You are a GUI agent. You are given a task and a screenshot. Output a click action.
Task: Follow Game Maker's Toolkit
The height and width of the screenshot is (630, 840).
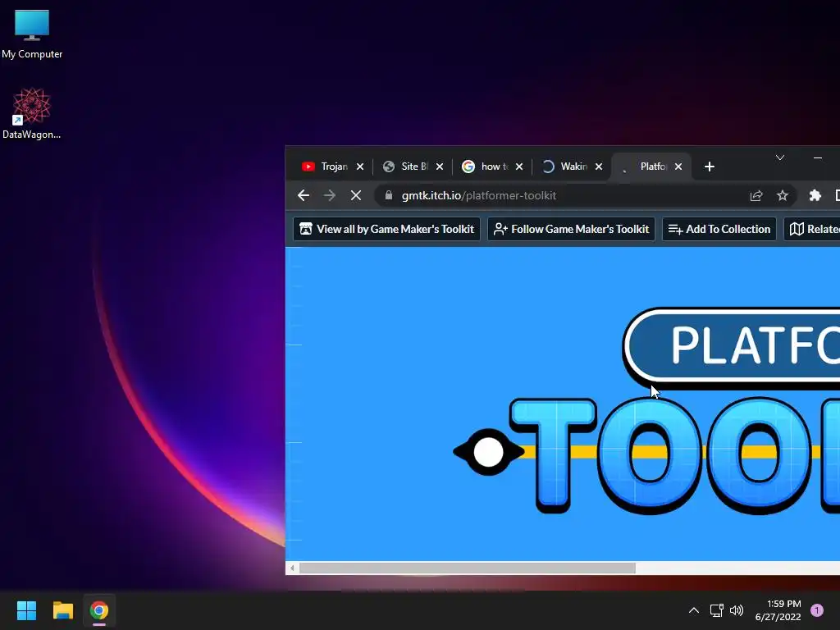tap(571, 229)
